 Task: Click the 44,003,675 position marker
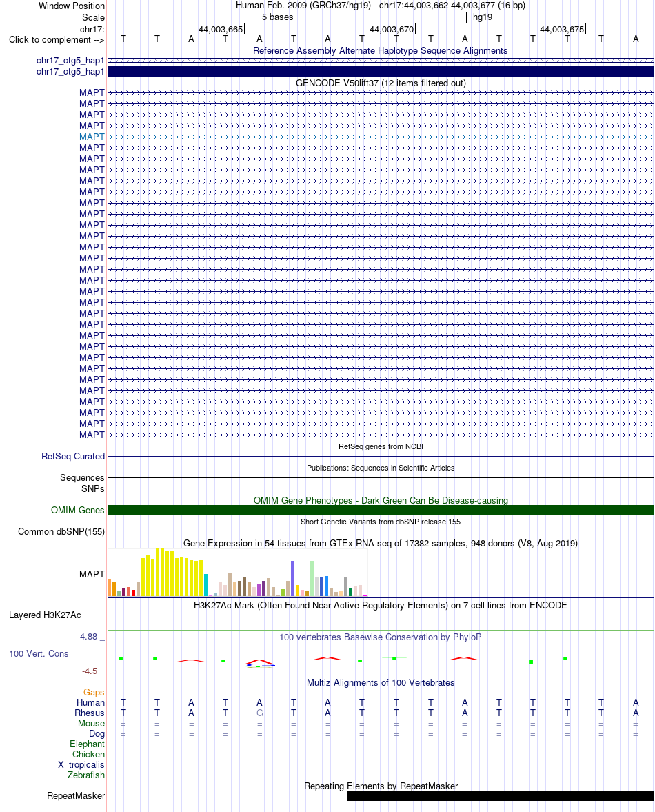pos(563,30)
